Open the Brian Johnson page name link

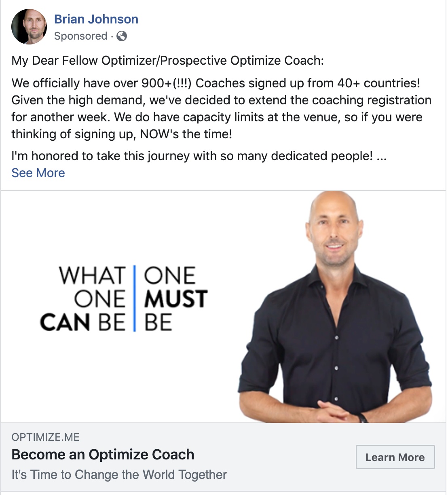(x=96, y=19)
